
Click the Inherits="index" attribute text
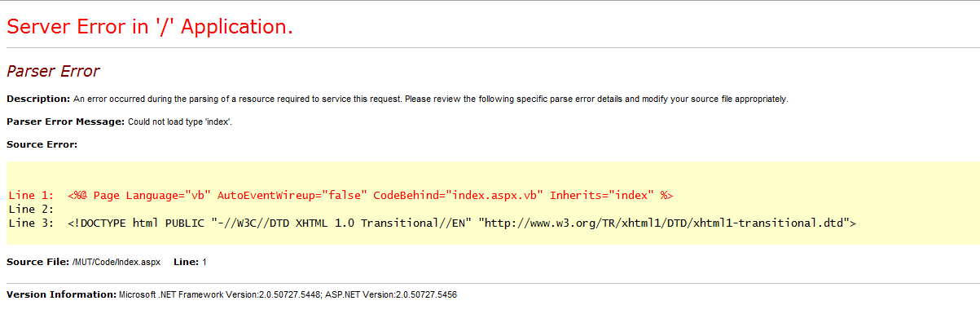602,196
